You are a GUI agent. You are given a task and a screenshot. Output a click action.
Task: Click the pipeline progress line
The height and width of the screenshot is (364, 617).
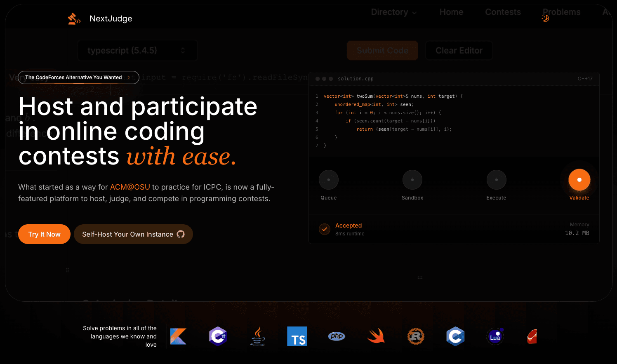(x=454, y=180)
